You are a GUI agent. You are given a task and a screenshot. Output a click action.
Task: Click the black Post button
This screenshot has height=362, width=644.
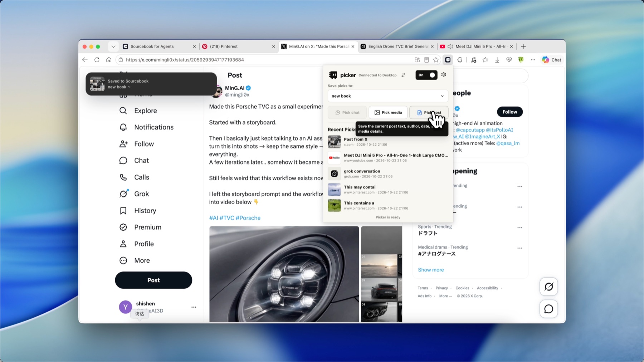153,280
